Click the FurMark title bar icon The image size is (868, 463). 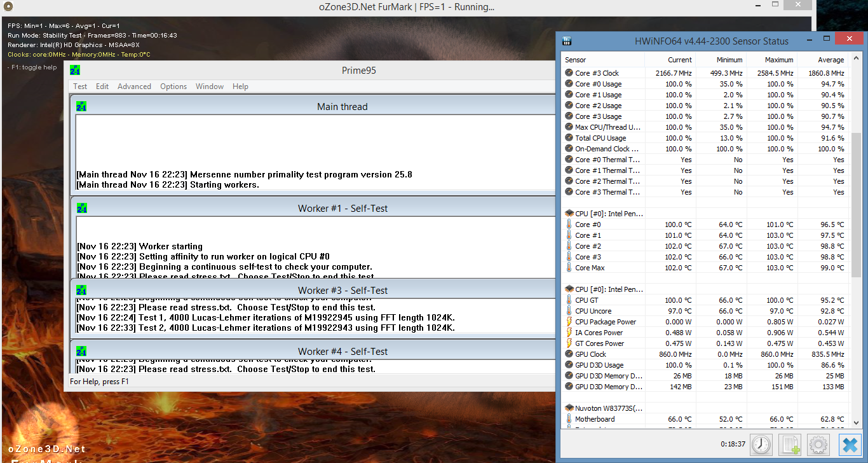pyautogui.click(x=8, y=7)
